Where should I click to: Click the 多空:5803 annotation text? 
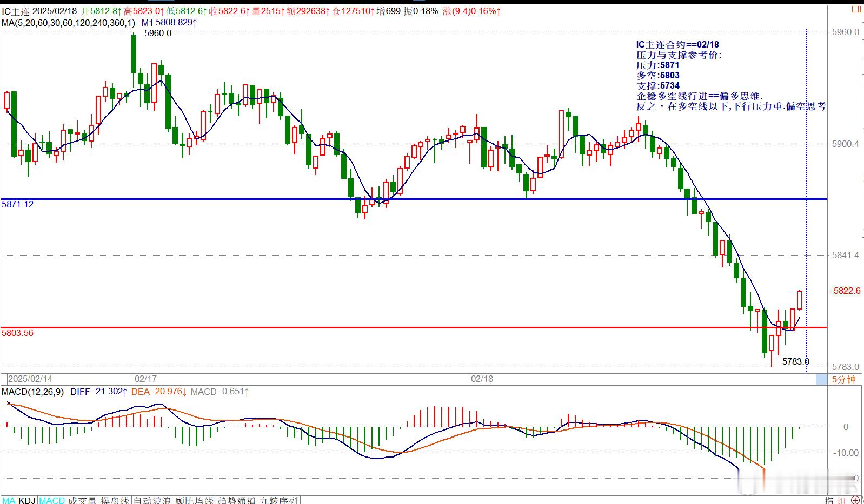coord(658,75)
